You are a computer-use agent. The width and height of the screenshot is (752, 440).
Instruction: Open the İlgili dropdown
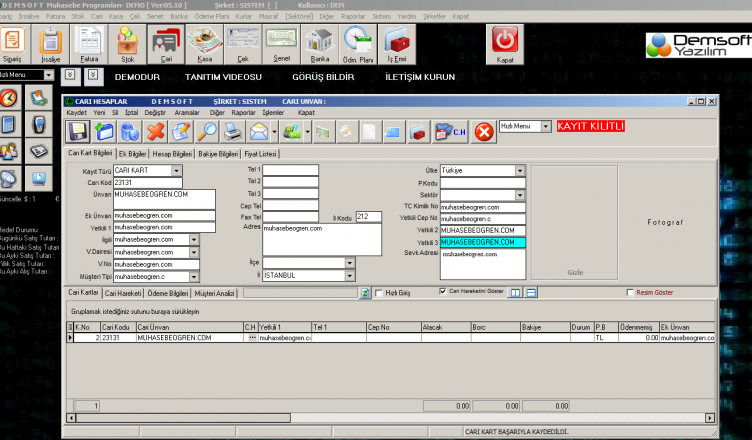point(194,239)
